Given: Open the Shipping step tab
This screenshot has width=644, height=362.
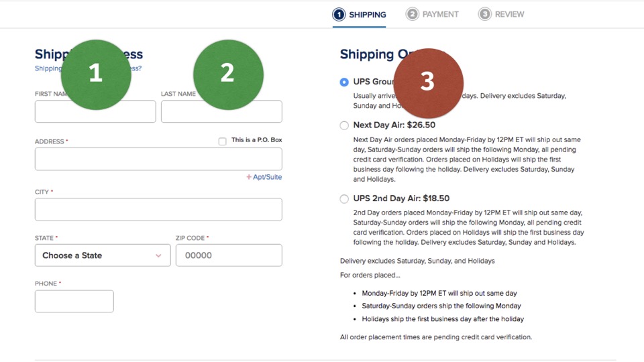Looking at the screenshot, I should pos(360,15).
